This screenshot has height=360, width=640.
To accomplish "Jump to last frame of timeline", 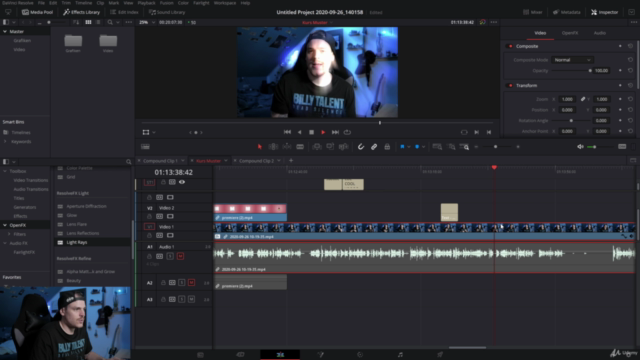I will (335, 132).
